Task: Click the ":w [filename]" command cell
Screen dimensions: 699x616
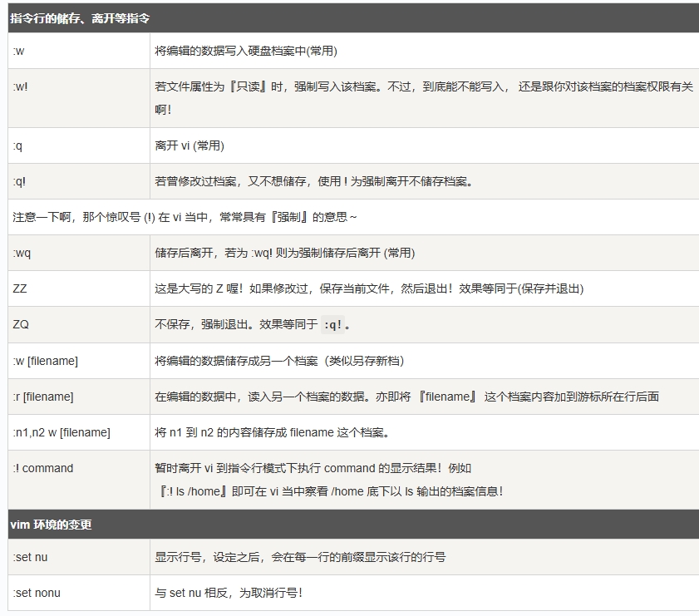Action: click(79, 361)
